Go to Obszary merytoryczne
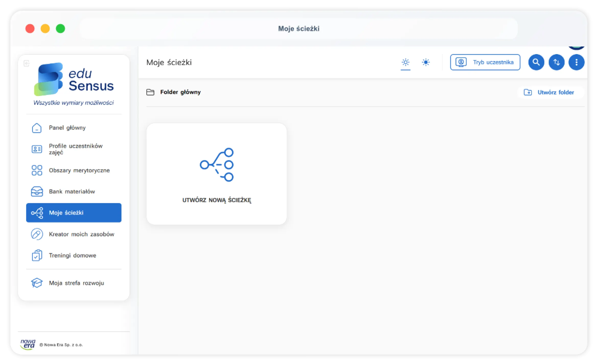The width and height of the screenshot is (598, 364). [x=74, y=170]
